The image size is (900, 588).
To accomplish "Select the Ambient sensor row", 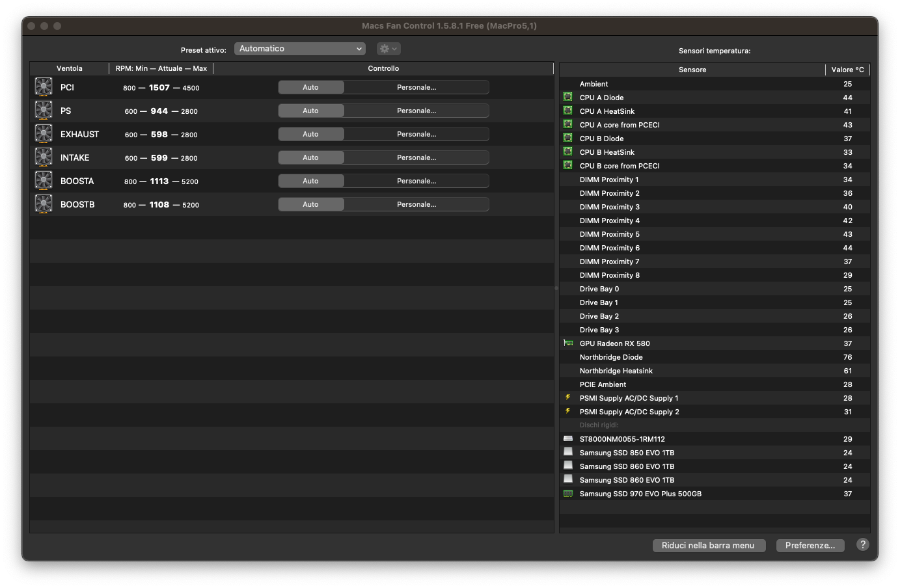I will pos(715,84).
